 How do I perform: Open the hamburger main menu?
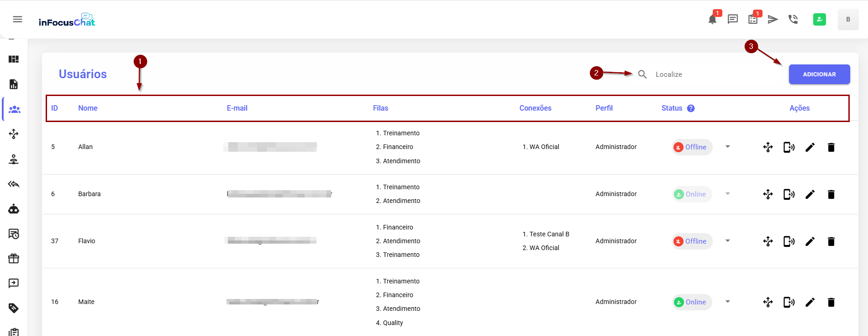[17, 19]
